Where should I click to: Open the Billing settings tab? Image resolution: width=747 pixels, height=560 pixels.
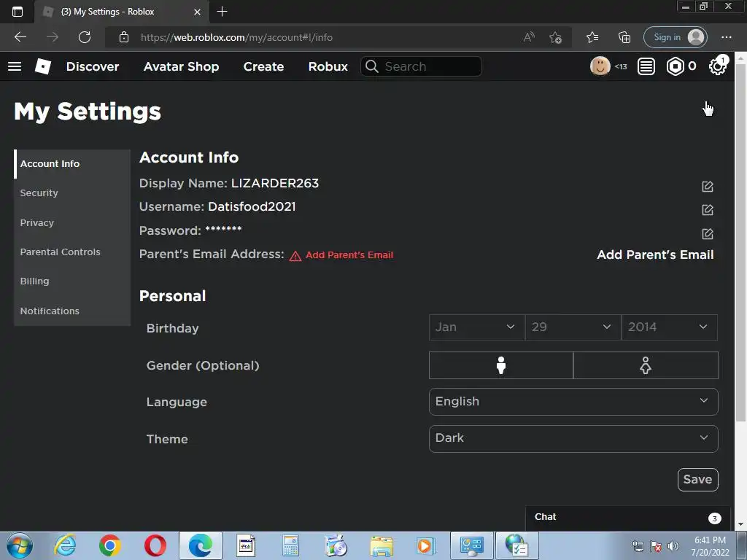tap(72, 281)
